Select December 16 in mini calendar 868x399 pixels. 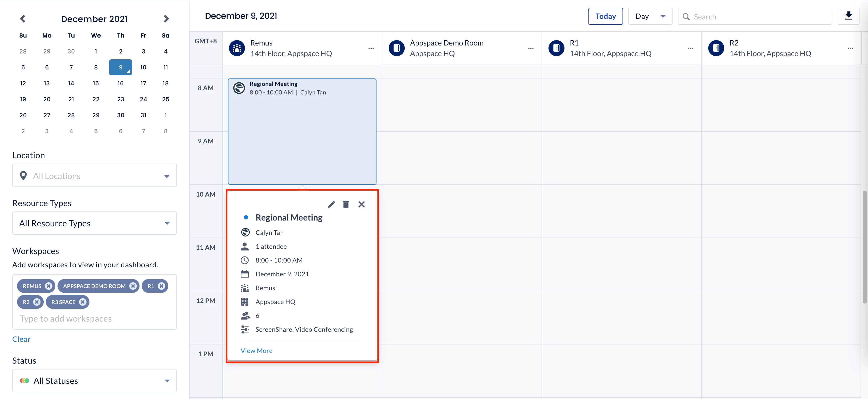click(120, 83)
